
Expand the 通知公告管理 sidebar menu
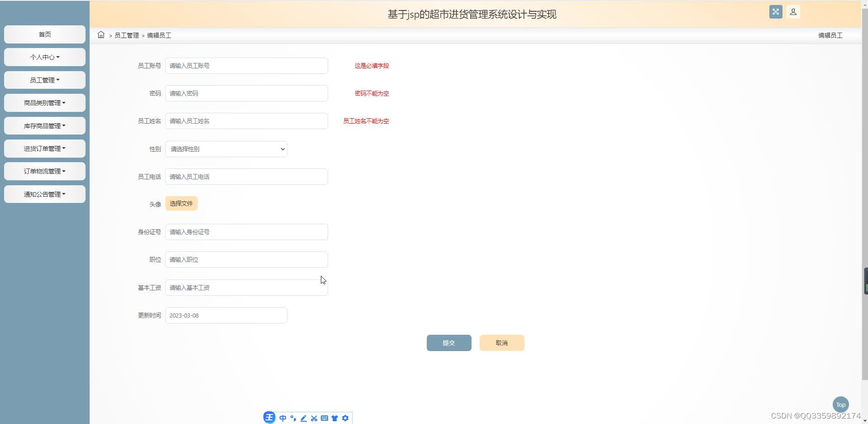[45, 194]
